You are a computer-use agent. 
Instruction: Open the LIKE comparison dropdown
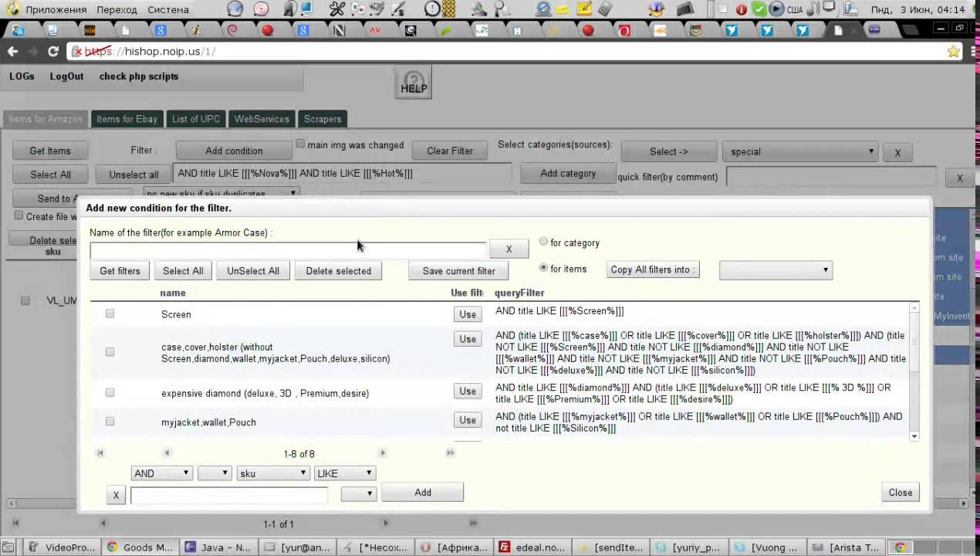click(x=344, y=473)
